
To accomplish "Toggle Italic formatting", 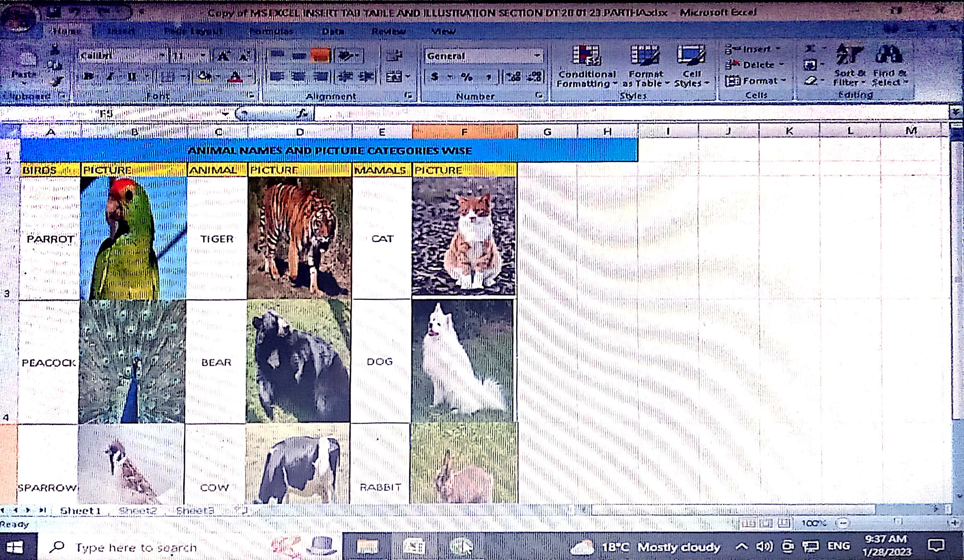I will click(110, 77).
